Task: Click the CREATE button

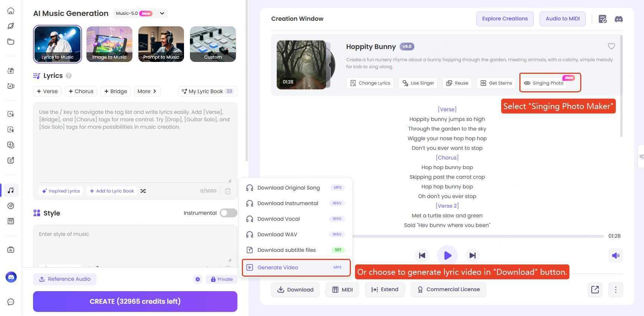Action: (135, 301)
